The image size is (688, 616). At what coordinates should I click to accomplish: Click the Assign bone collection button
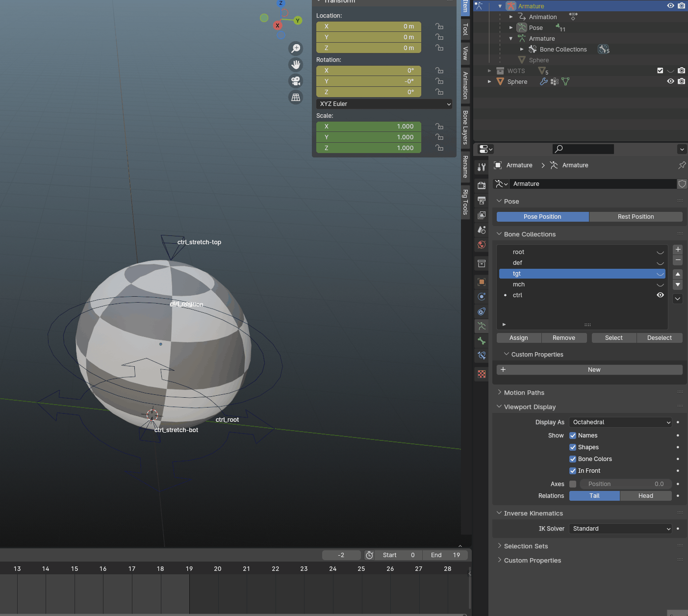[518, 338]
